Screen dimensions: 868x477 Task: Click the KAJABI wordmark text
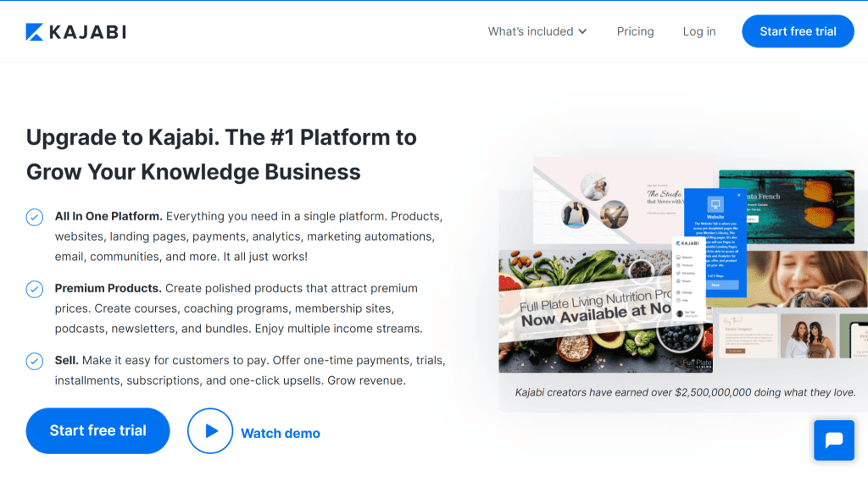[87, 32]
